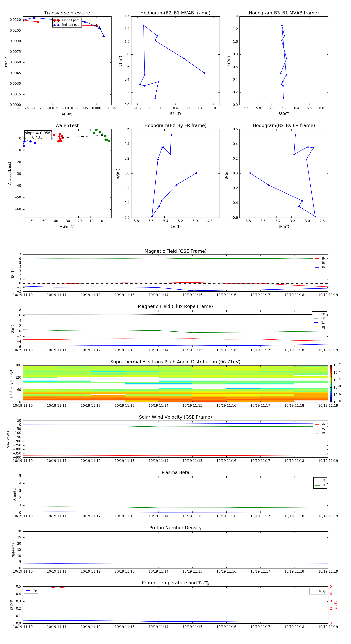Select the 'Hodogram(B2_B1 MVAB frame)' title
Viewport: 351px width, 644px height.
tap(175, 13)
